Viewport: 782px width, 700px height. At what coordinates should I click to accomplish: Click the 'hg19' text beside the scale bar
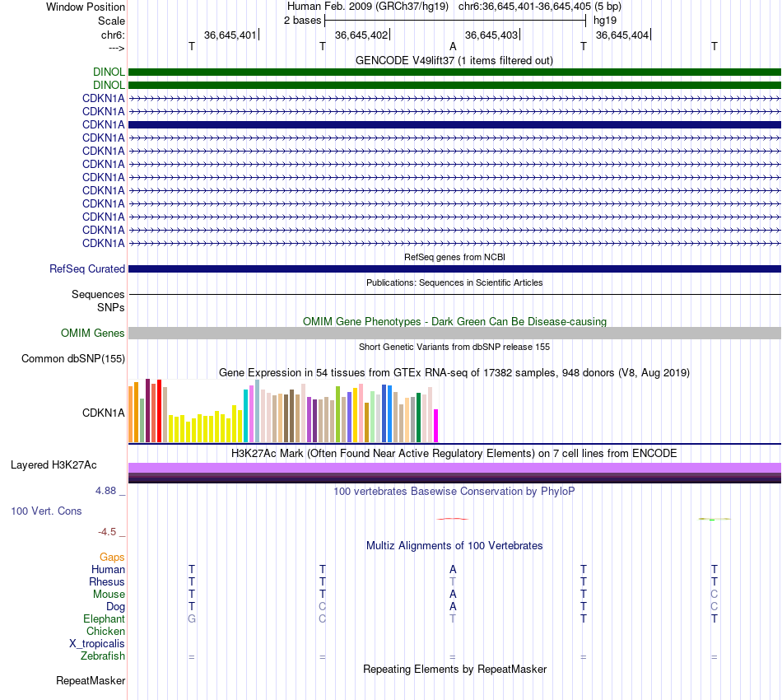(605, 21)
